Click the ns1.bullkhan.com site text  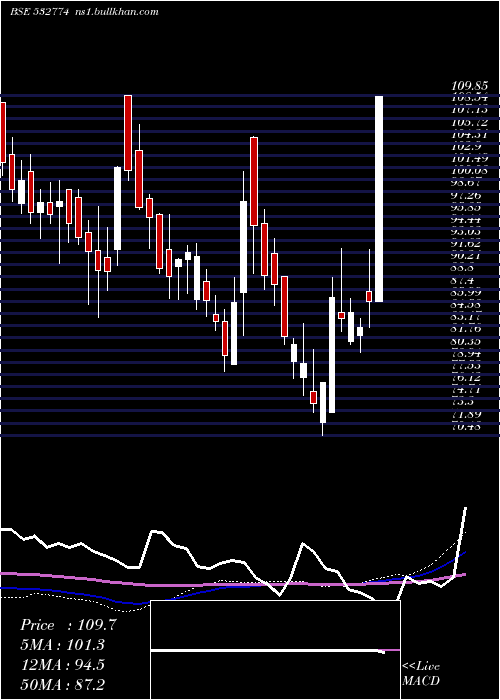[x=115, y=12]
